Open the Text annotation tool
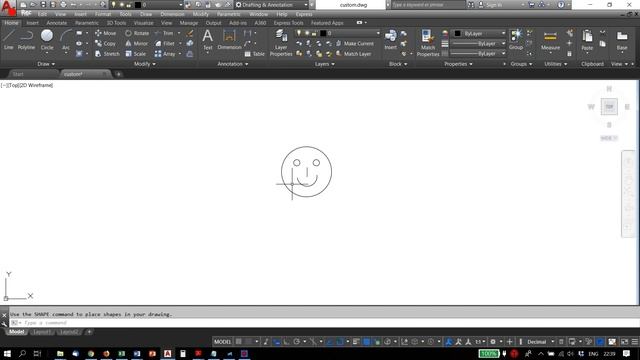640x360 pixels. (208, 40)
